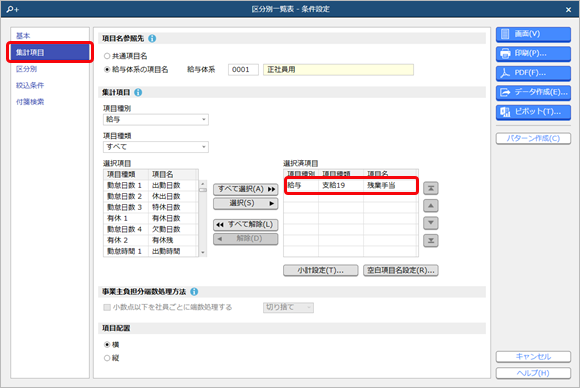Select the 給与体系の項目名 radio button
The height and width of the screenshot is (388, 580).
click(107, 70)
